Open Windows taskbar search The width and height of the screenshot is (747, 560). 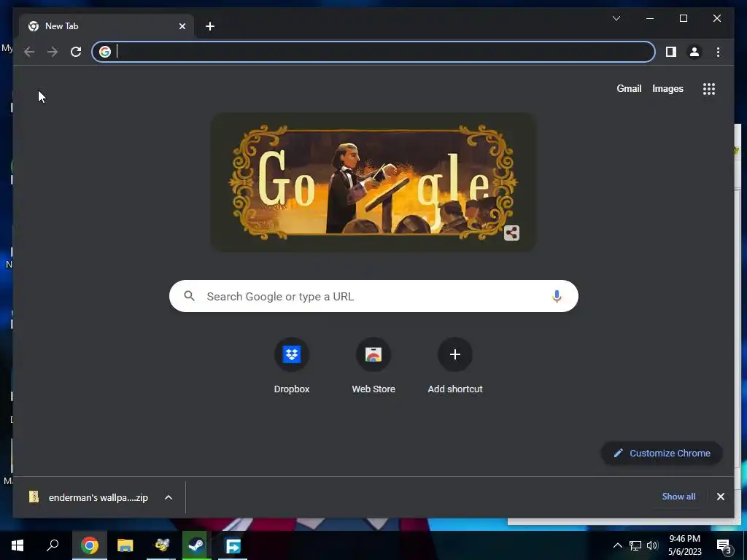tap(53, 545)
